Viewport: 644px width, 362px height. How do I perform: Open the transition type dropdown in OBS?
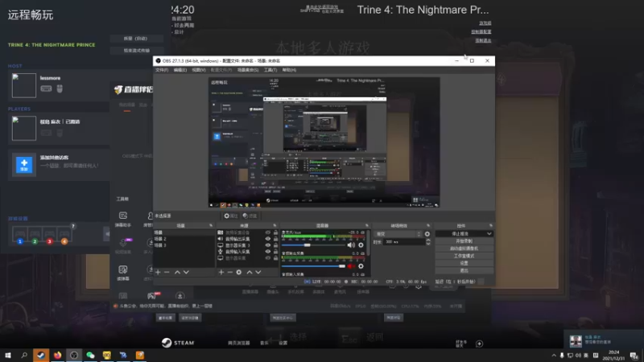(x=398, y=234)
